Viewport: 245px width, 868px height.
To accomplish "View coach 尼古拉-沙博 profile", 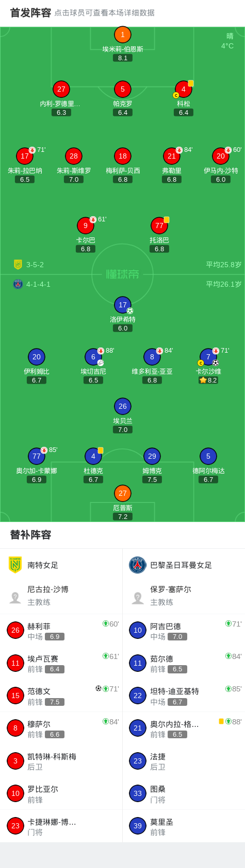I will click(61, 596).
